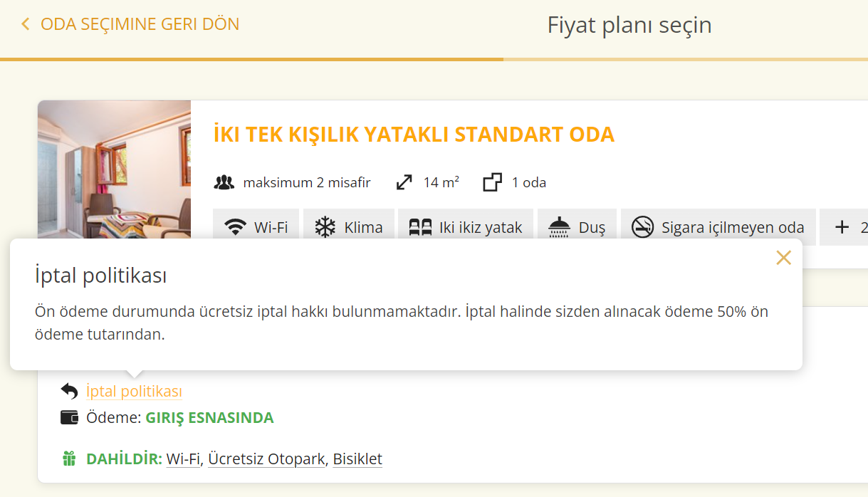This screenshot has width=868, height=497.
Task: Open the Ücretsiz Otopark link
Action: (267, 459)
